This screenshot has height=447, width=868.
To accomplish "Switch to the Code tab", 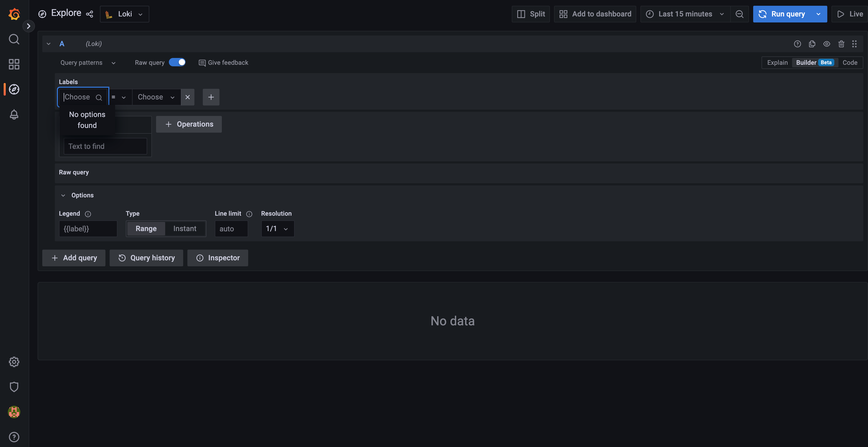I will (x=850, y=62).
